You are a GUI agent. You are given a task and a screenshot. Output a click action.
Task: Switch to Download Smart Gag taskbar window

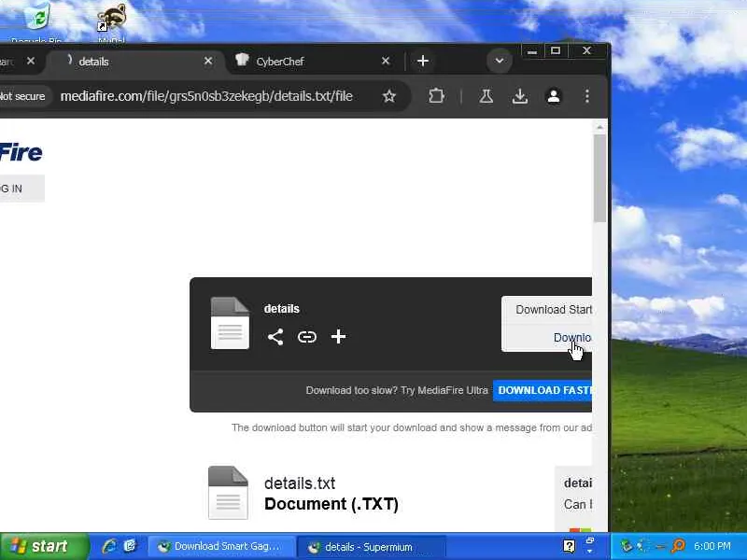(221, 546)
